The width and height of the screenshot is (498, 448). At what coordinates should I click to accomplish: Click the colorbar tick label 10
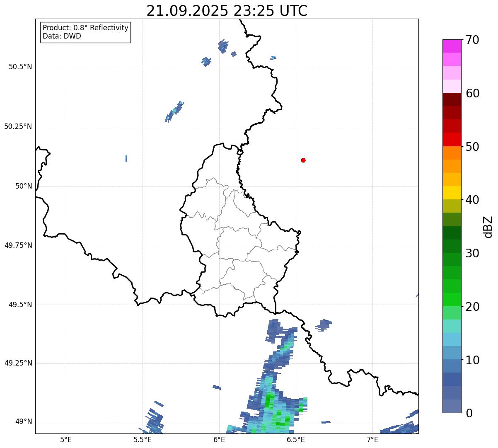point(472,360)
